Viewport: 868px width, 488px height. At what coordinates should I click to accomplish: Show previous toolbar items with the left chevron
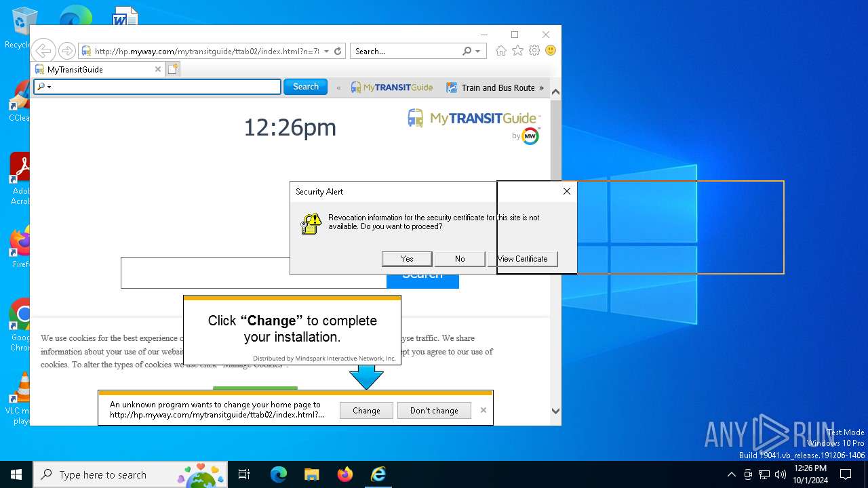(338, 87)
